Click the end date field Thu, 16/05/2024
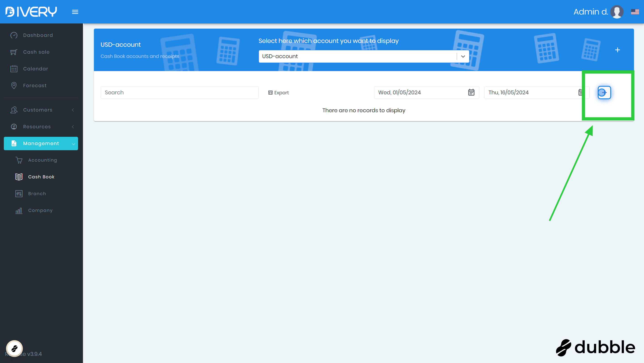Screen dimensions: 644x363 (x=530, y=93)
